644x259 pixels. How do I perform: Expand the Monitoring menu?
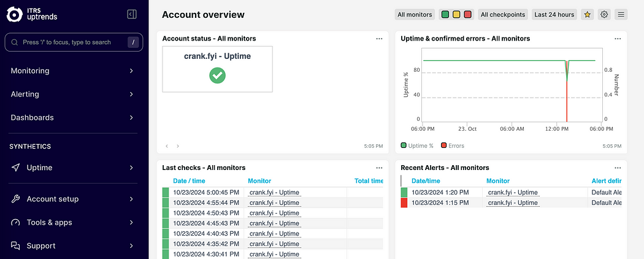tap(74, 71)
